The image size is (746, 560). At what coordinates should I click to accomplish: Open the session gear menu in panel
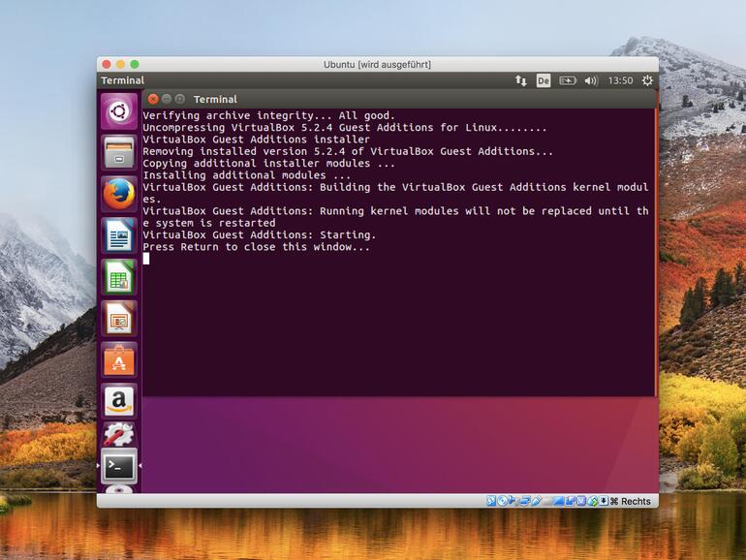point(647,80)
